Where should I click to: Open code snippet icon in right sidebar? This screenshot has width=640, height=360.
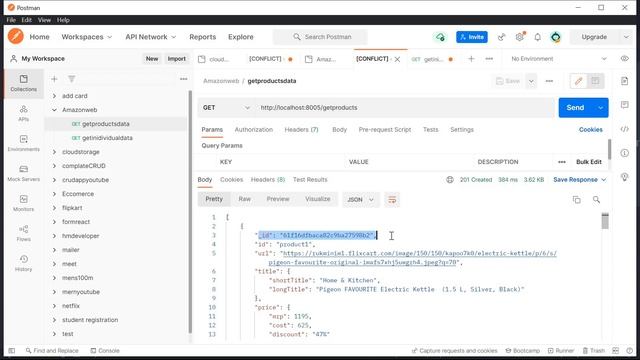tap(624, 129)
